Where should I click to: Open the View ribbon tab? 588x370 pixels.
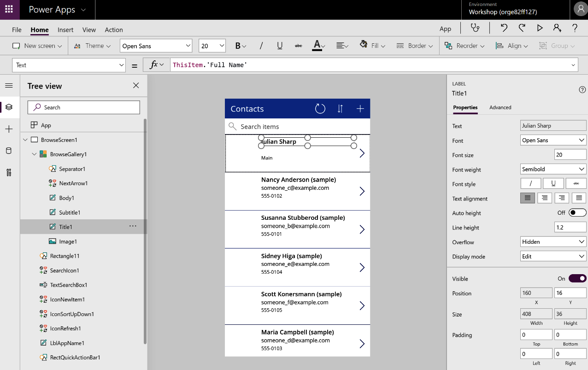pyautogui.click(x=89, y=29)
